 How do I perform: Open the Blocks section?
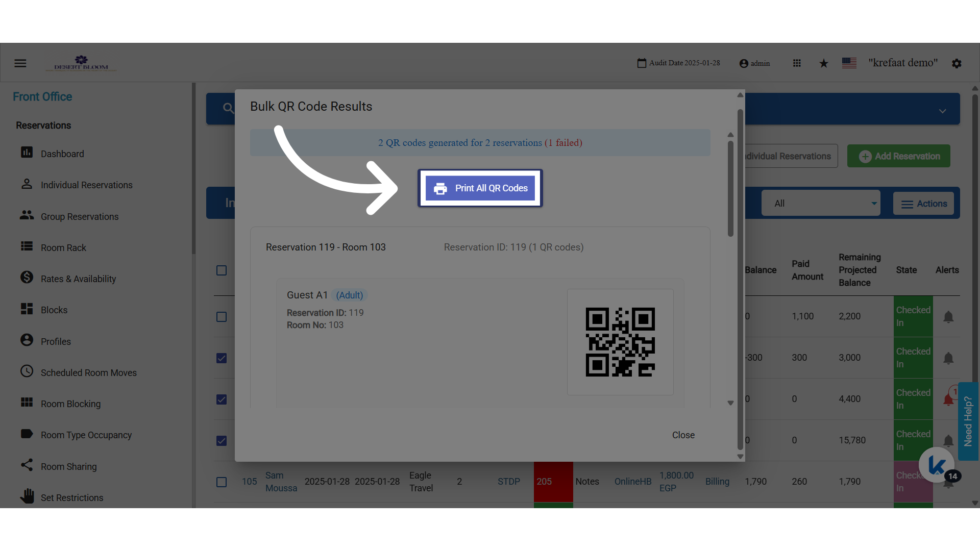(54, 310)
